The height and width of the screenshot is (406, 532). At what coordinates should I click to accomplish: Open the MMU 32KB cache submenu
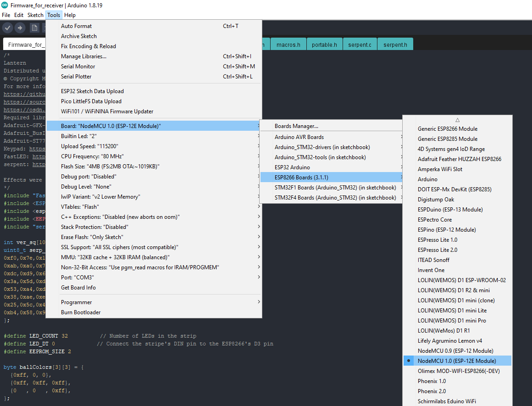pos(154,257)
